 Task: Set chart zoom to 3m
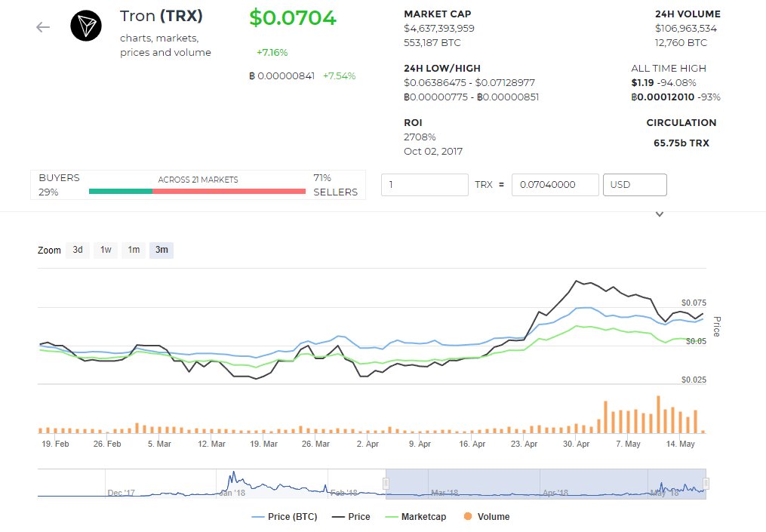[162, 250]
